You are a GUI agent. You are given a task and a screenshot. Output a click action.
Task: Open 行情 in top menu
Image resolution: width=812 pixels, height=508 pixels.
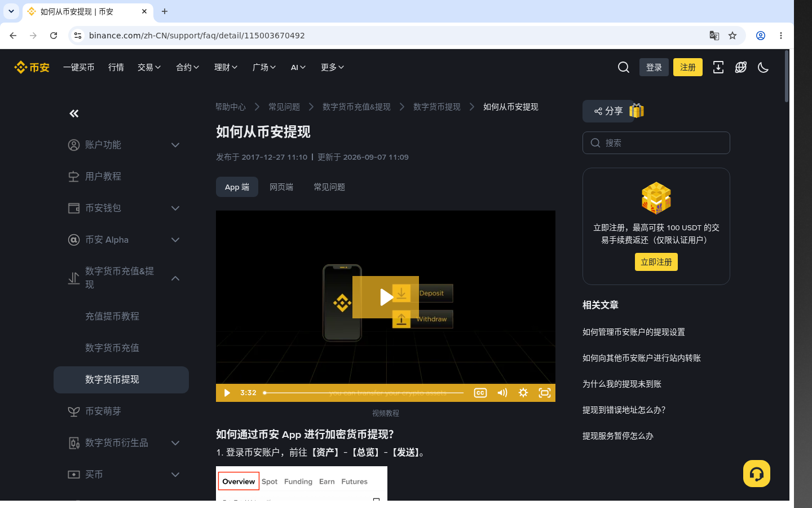(x=116, y=67)
